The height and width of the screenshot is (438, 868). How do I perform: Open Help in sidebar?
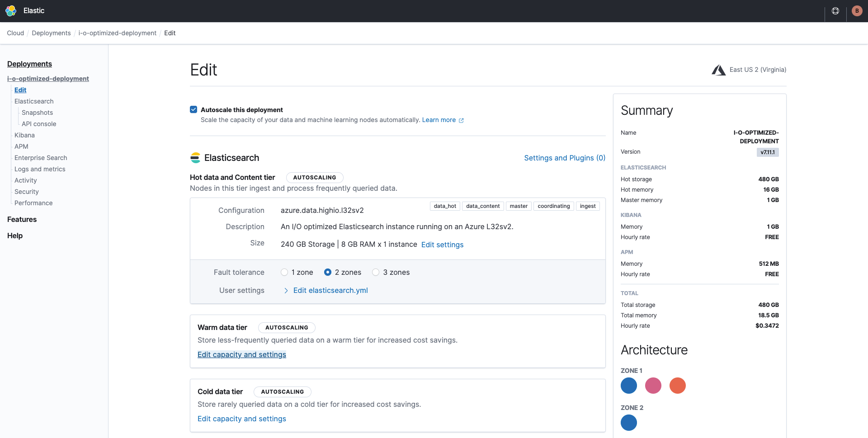tap(15, 235)
